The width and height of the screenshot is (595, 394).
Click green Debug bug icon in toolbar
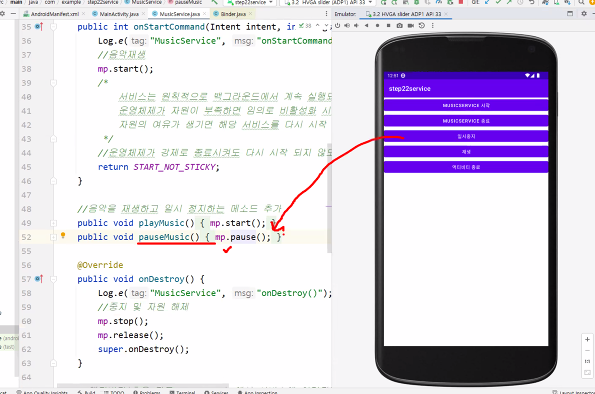click(417, 2)
